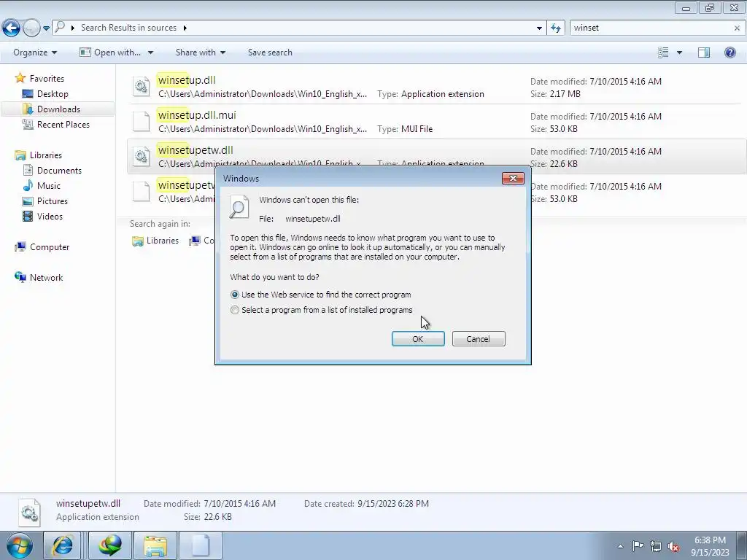
Task: Open the download manager globe taskbar icon
Action: pos(110,545)
